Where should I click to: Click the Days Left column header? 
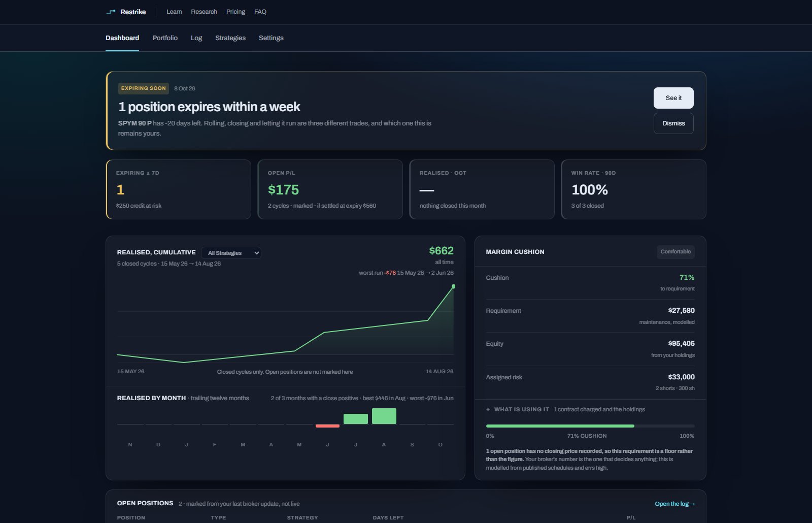(388, 517)
